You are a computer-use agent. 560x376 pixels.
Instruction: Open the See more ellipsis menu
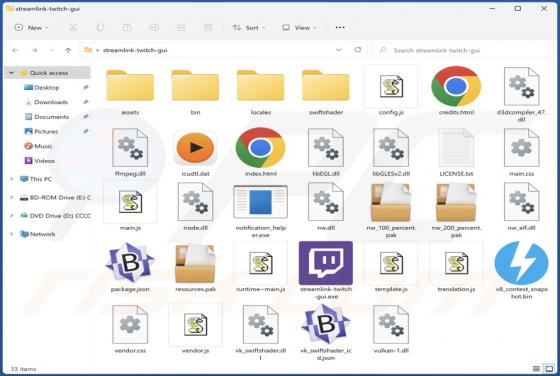pos(340,27)
